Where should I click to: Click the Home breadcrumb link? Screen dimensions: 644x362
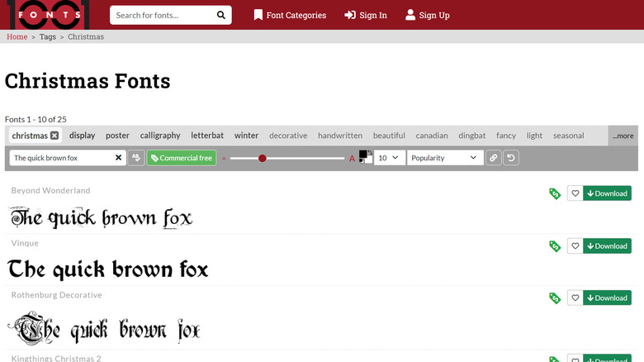17,36
